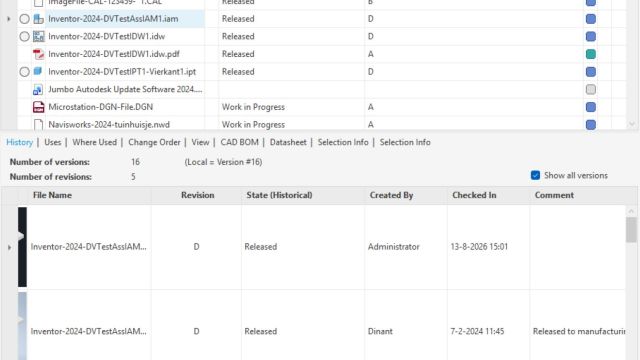Click the green state icon for Inventor-2024-DVTestIDW1.idw.pdf
The image size is (640, 360).
[591, 54]
